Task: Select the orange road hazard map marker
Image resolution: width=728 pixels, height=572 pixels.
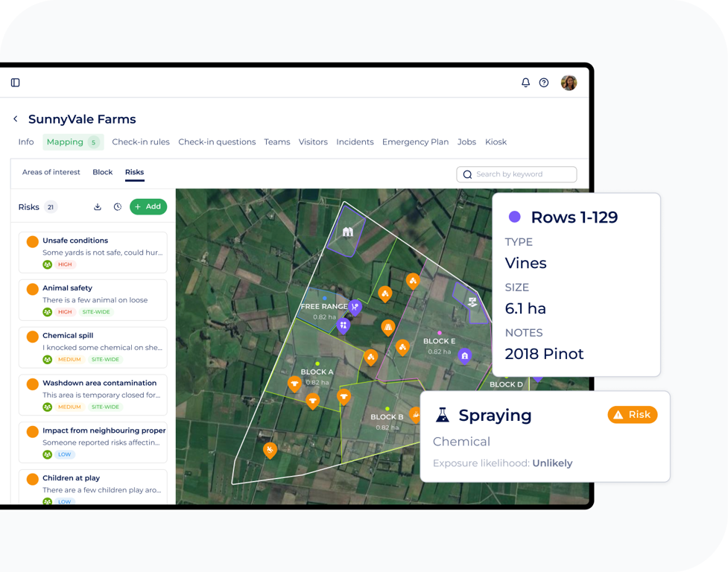Action: (387, 327)
